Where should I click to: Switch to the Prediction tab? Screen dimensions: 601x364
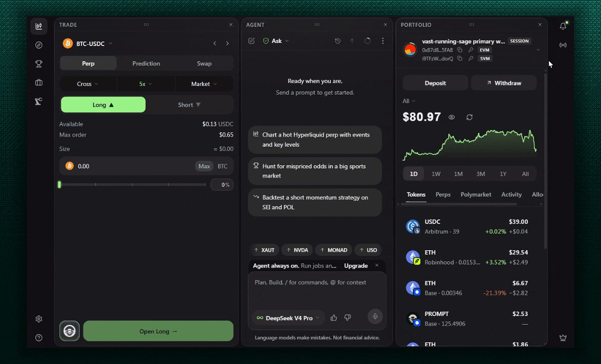click(x=146, y=64)
